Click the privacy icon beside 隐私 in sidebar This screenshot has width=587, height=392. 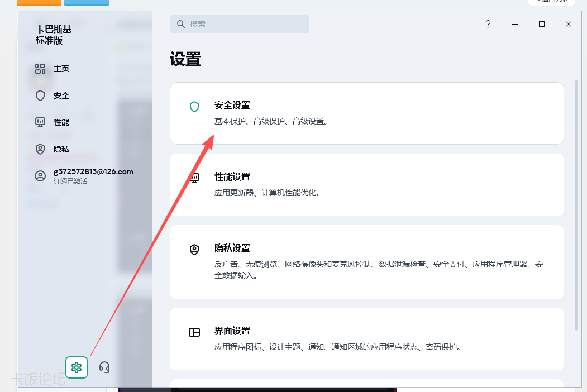point(40,149)
